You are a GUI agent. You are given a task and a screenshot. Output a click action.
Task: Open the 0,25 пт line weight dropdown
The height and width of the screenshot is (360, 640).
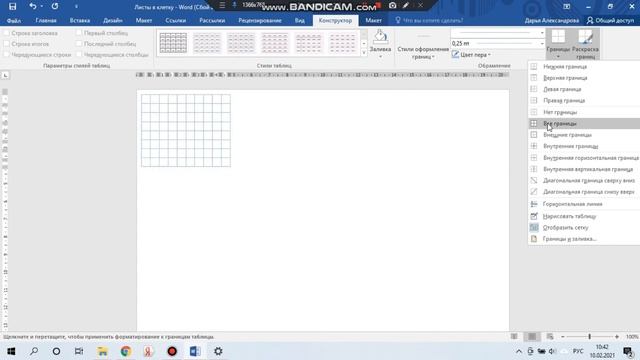point(542,43)
